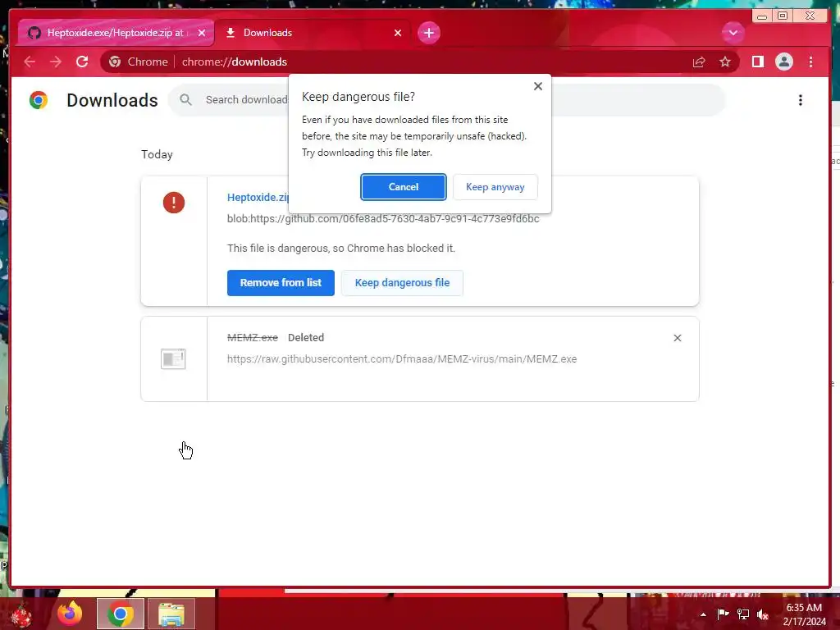Click the search magnifier icon

186,99
